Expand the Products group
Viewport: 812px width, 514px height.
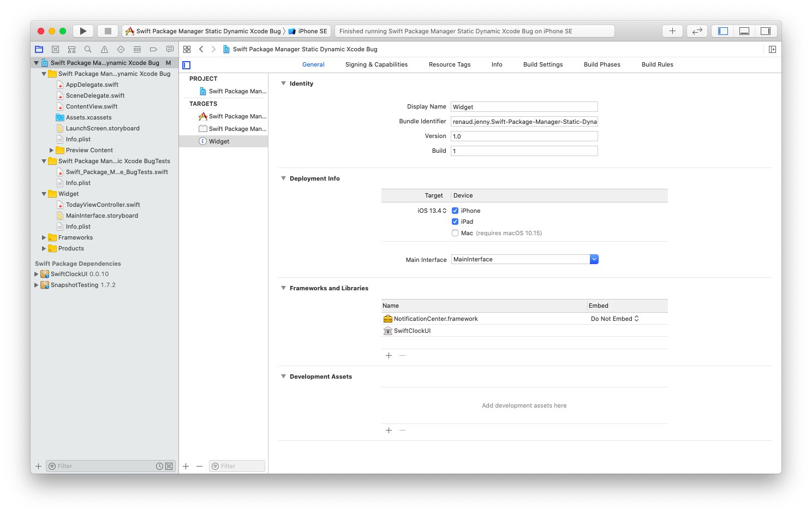[44, 248]
